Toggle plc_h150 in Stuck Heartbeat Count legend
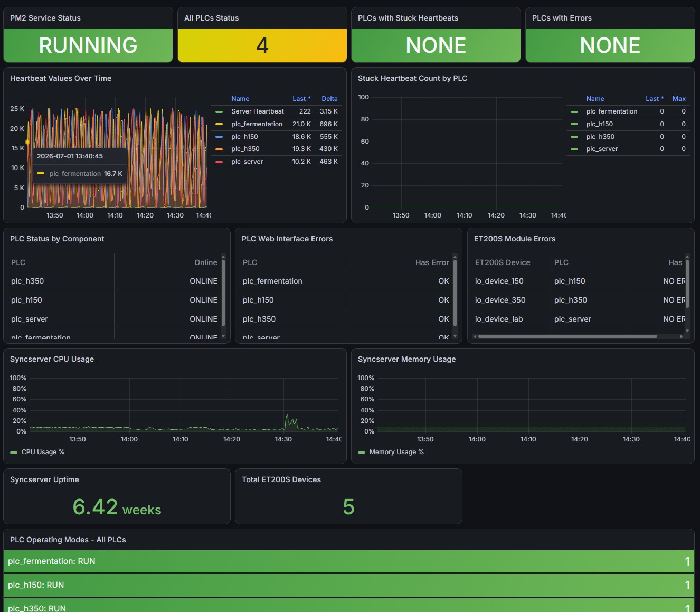Viewport: 700px width, 612px height. pyautogui.click(x=599, y=124)
